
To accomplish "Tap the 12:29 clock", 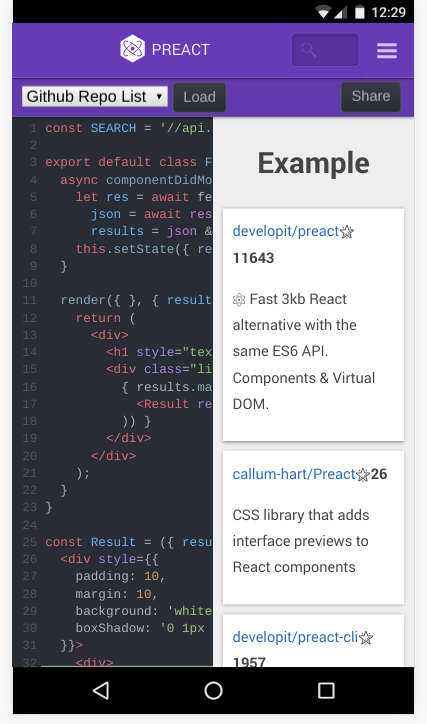I will (389, 12).
